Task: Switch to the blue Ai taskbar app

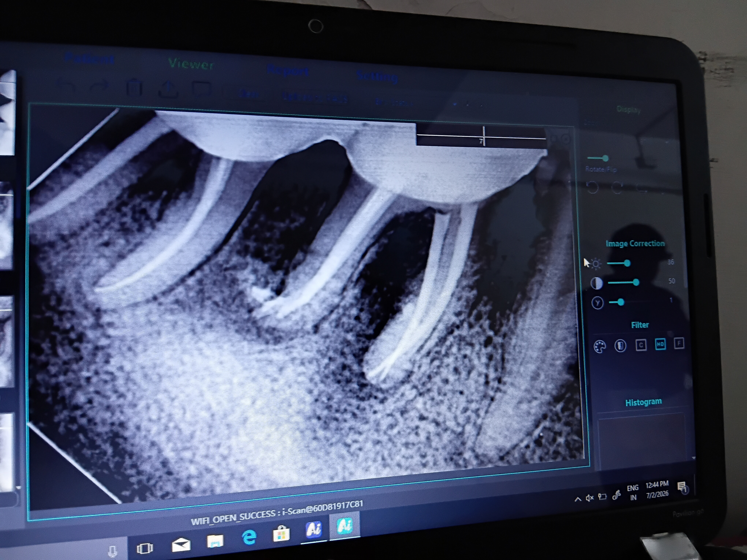Action: tap(313, 529)
